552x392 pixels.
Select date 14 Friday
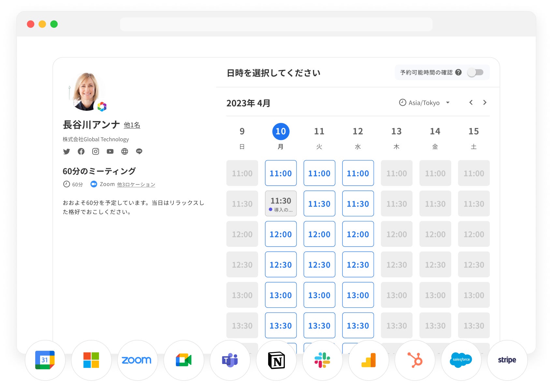click(x=435, y=132)
